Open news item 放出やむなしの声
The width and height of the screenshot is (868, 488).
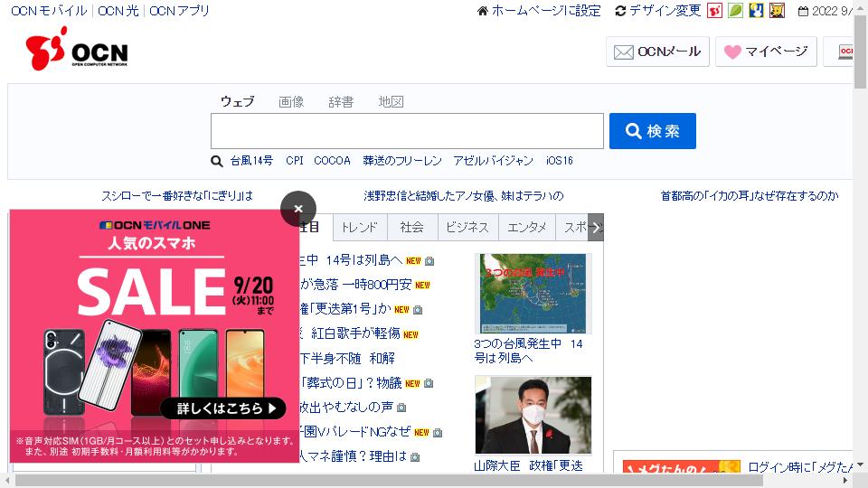[346, 407]
